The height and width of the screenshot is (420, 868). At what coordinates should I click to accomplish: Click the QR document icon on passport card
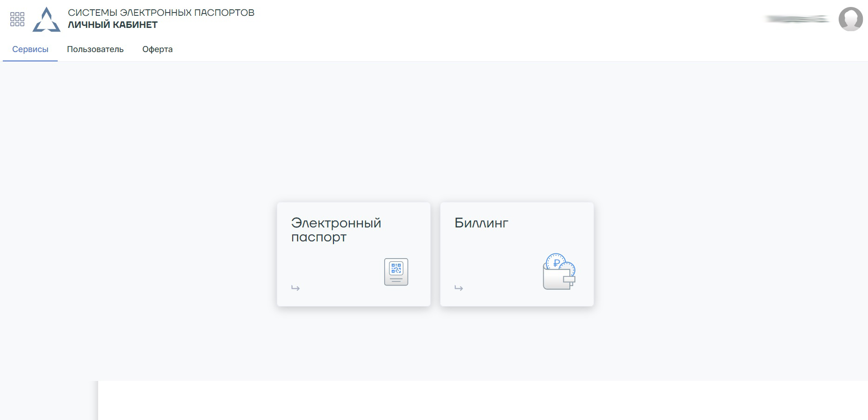[396, 272]
